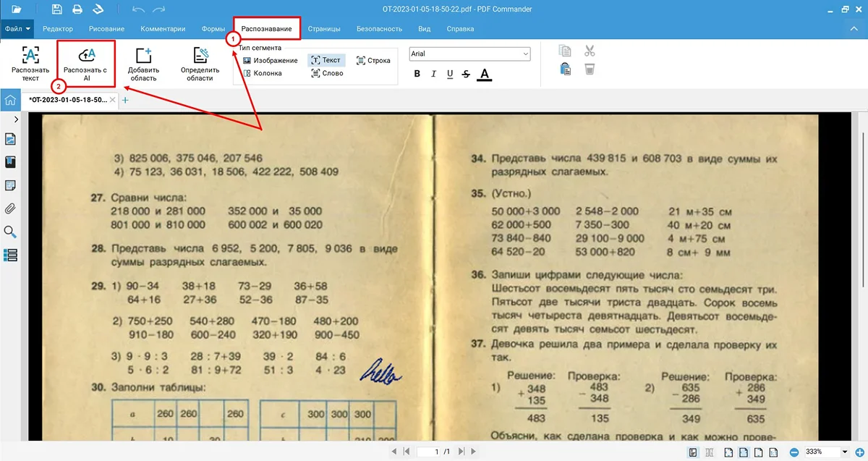The height and width of the screenshot is (461, 868).
Task: Click the page number input field
Action: coord(435,452)
